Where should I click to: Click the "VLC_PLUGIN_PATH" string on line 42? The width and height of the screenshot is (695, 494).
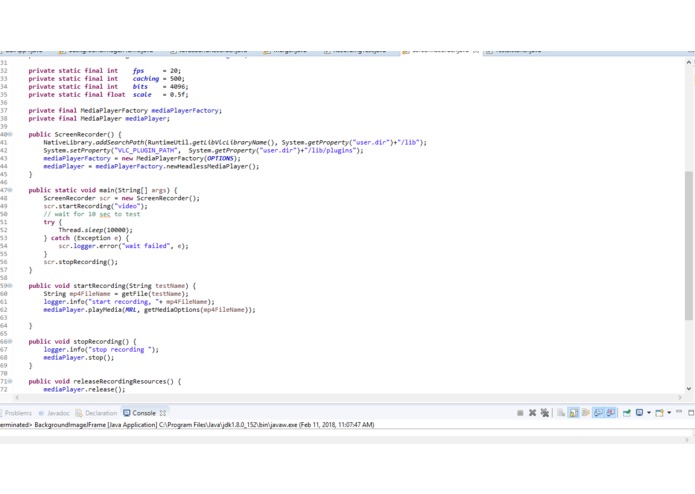pos(147,150)
